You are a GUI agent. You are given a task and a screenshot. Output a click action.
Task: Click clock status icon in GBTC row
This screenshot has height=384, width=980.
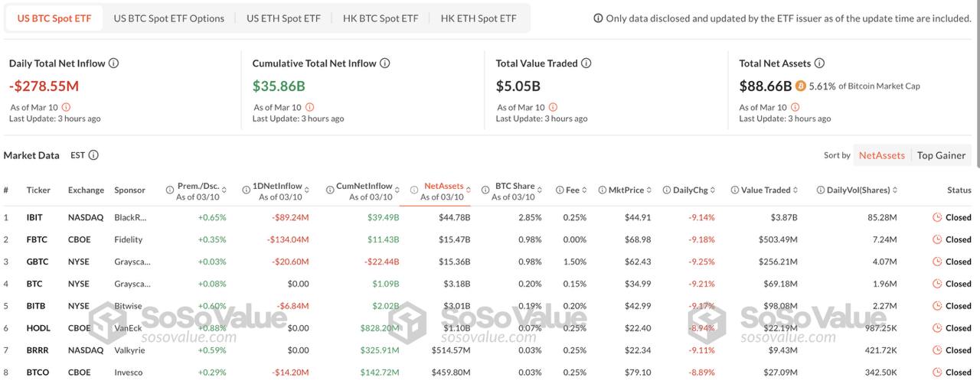[937, 262]
